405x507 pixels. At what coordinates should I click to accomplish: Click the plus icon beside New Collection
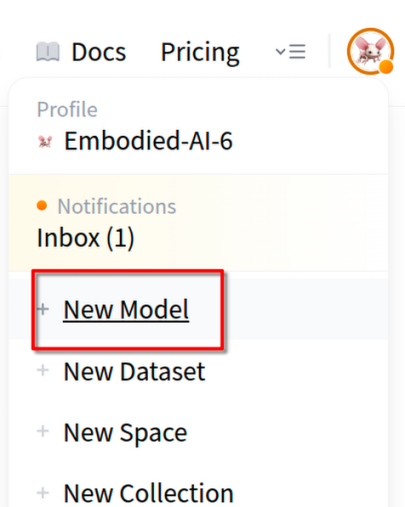[x=43, y=493]
